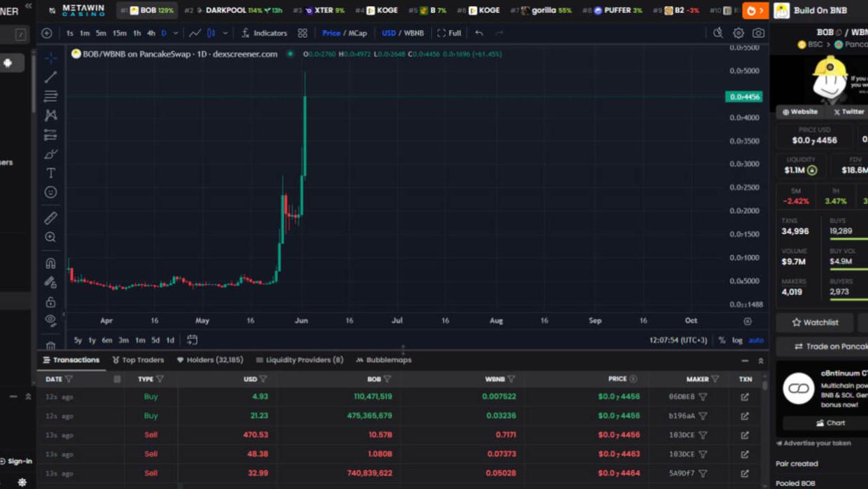Toggle auto scale on the chart
Image resolution: width=868 pixels, height=489 pixels.
click(x=756, y=340)
